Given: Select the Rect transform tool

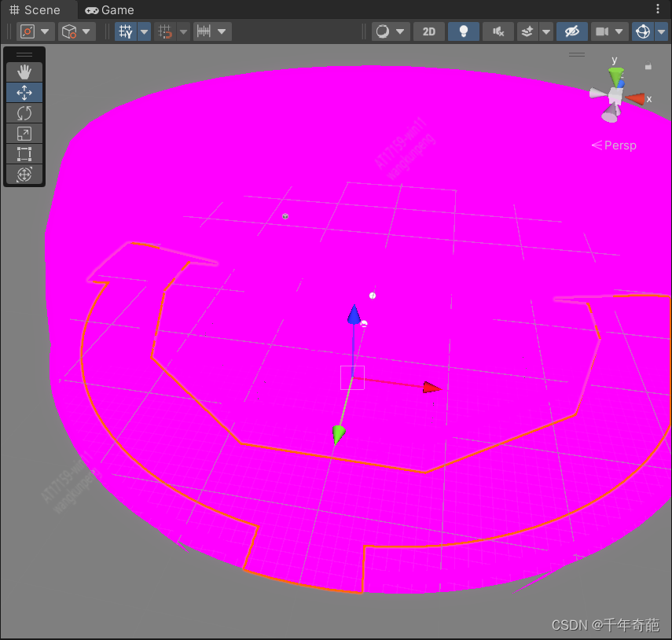Looking at the screenshot, I should (x=24, y=154).
